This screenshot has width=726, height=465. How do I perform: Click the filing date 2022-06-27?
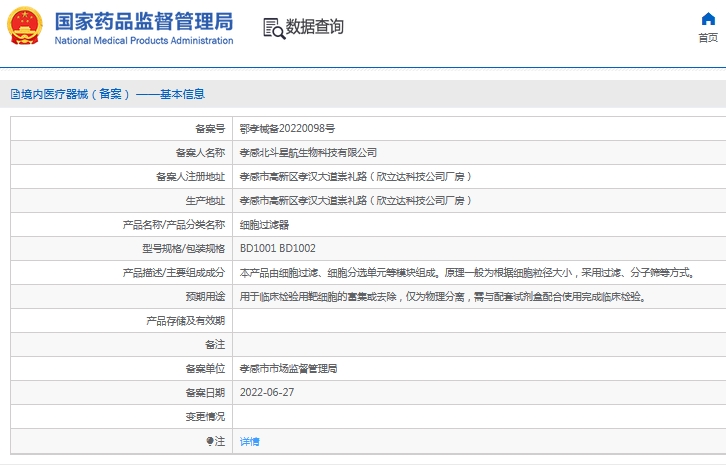point(267,393)
